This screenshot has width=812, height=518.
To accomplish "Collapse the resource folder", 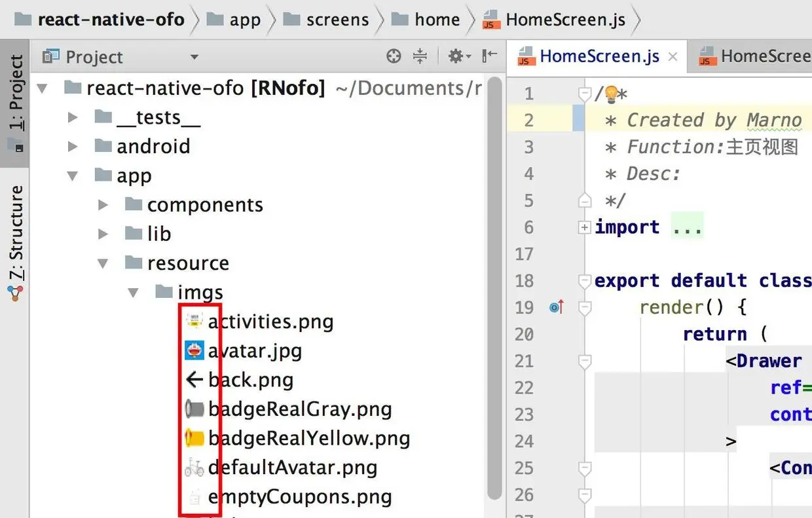I will (x=103, y=263).
